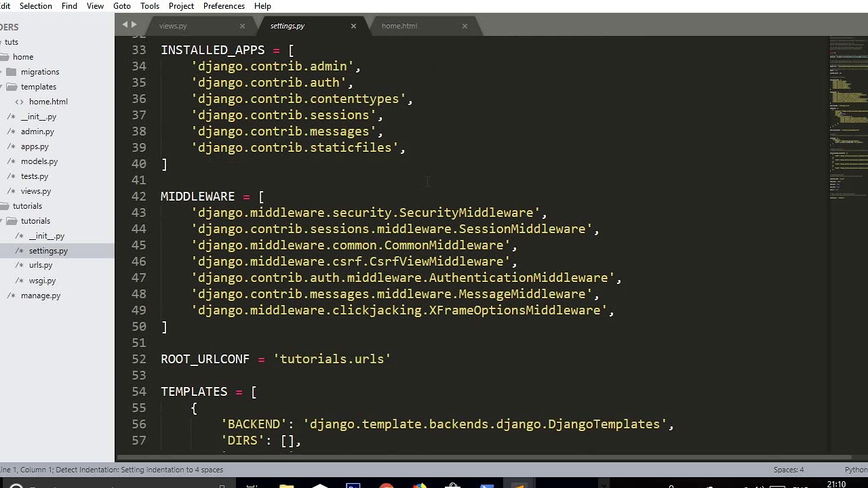
Task: Click 'django.contrib.messages' on line 38
Action: (283, 131)
